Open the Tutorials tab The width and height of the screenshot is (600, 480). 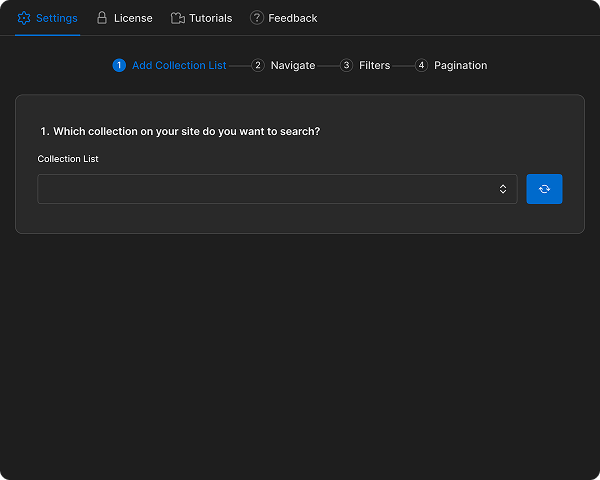201,18
